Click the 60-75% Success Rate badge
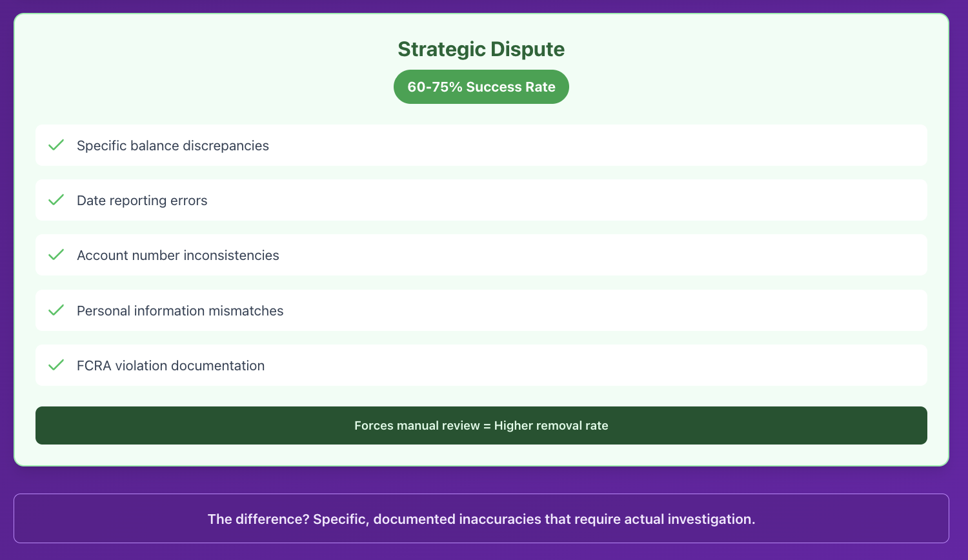 [481, 87]
